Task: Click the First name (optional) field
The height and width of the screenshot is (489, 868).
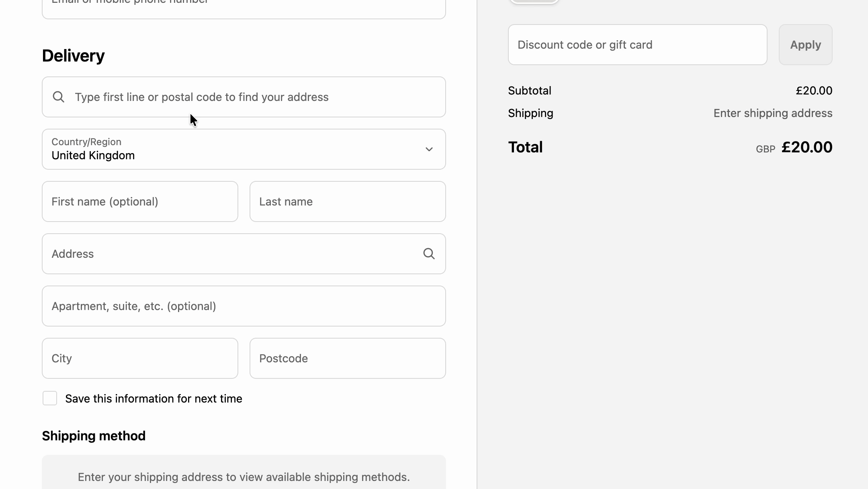Action: (x=139, y=201)
